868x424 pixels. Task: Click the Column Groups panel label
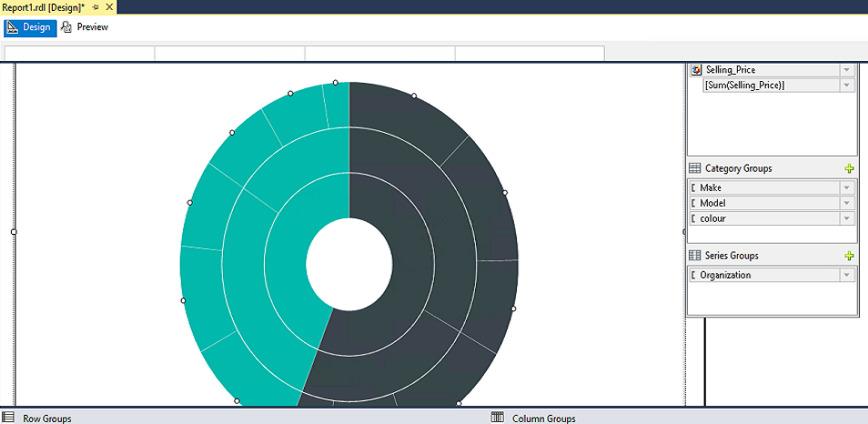(x=543, y=419)
